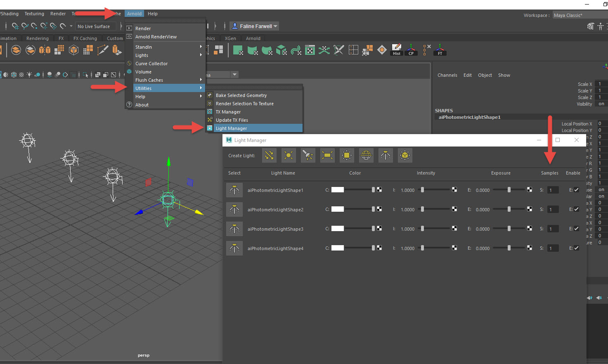The image size is (608, 364).
Task: Click the orange cube shelf icon
Action: pos(73,50)
